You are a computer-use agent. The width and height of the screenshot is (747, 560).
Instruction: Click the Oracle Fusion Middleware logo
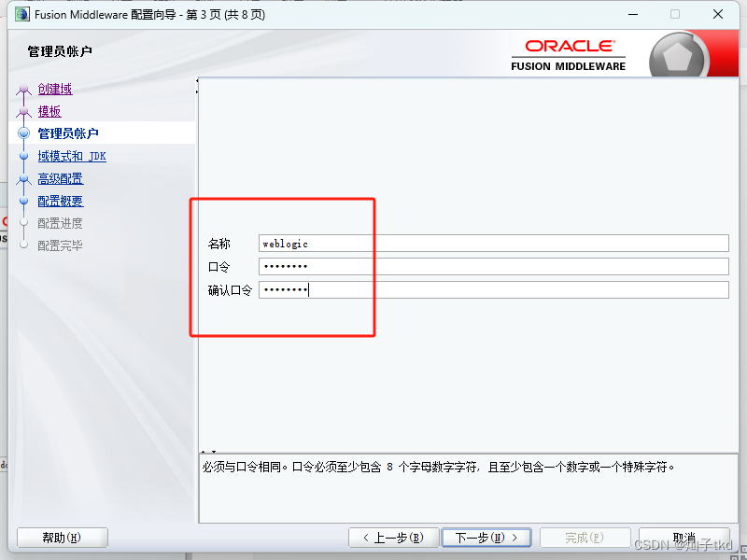[x=569, y=55]
